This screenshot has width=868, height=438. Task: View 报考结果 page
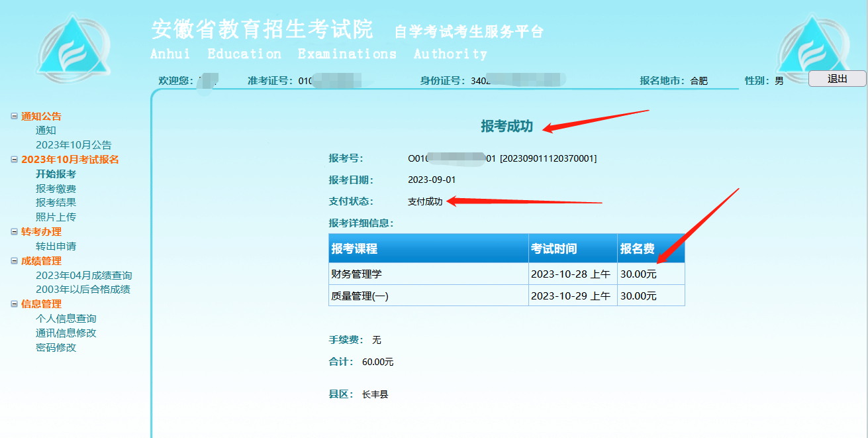click(x=56, y=203)
